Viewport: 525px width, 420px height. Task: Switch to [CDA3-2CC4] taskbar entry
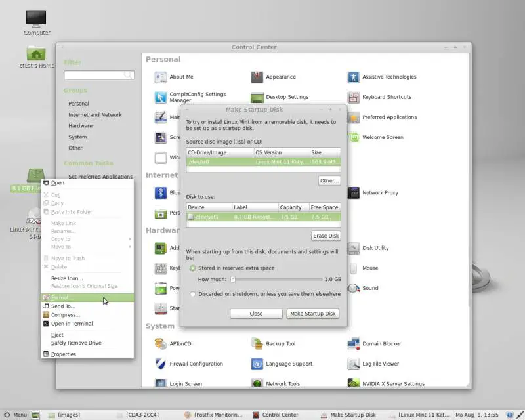click(x=138, y=415)
